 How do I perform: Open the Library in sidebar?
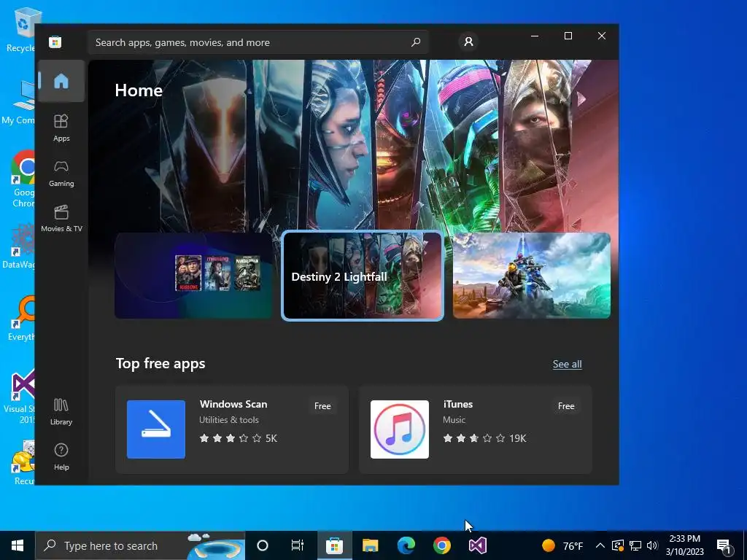61,411
